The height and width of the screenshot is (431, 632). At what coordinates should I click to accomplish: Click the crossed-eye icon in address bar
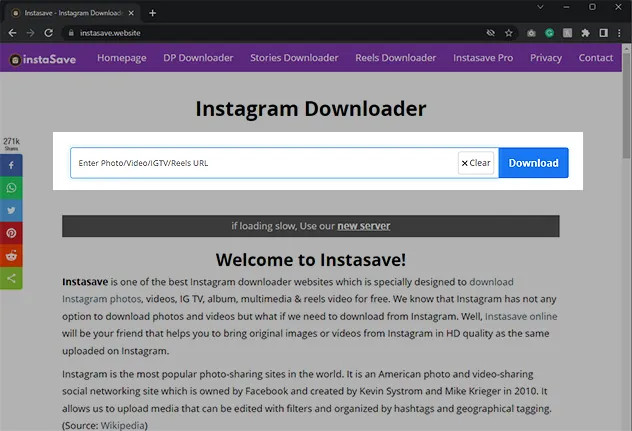pos(491,33)
